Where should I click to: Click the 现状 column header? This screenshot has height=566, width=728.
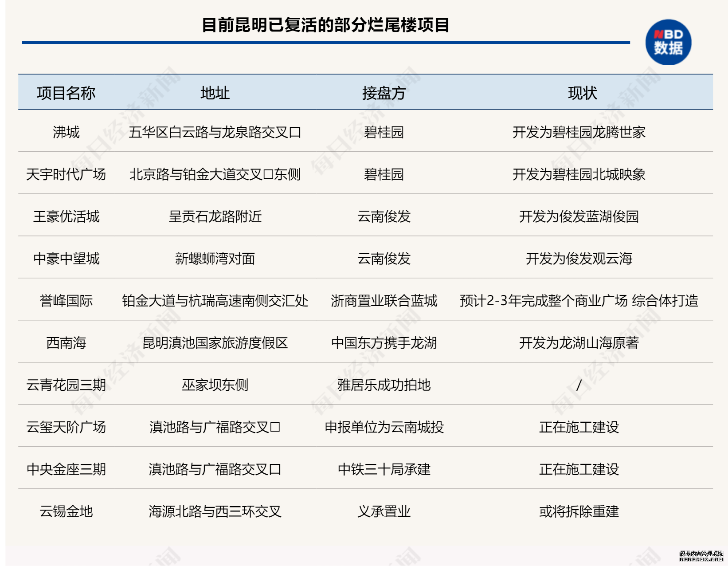583,93
